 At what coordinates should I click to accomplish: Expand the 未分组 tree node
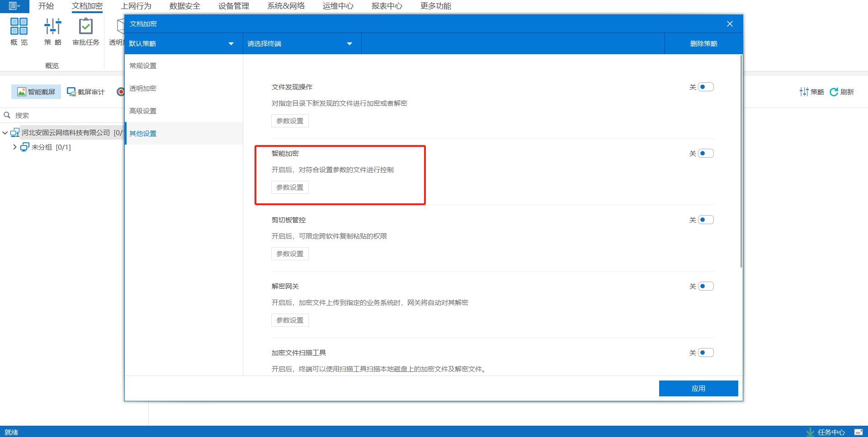pyautogui.click(x=15, y=147)
